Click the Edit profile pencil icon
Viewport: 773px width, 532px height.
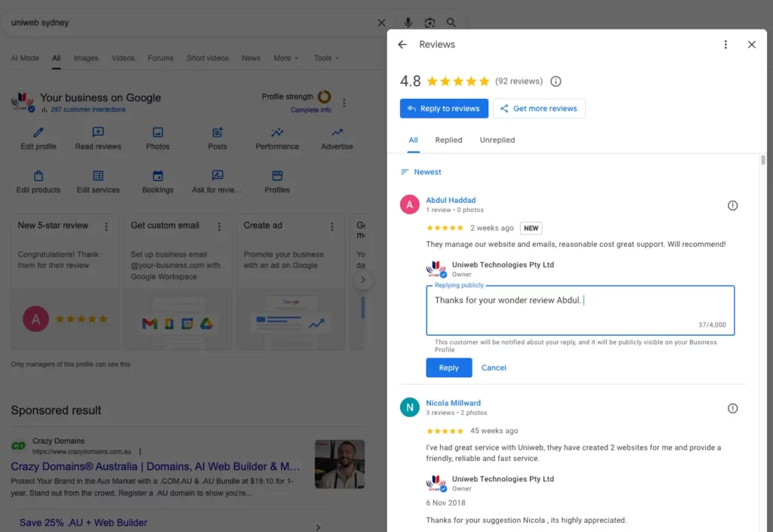click(38, 133)
